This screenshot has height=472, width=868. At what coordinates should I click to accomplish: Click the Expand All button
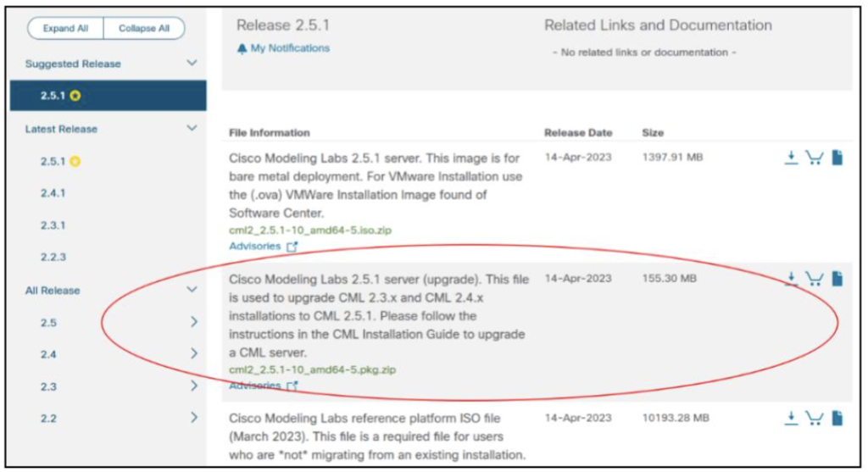[x=65, y=28]
